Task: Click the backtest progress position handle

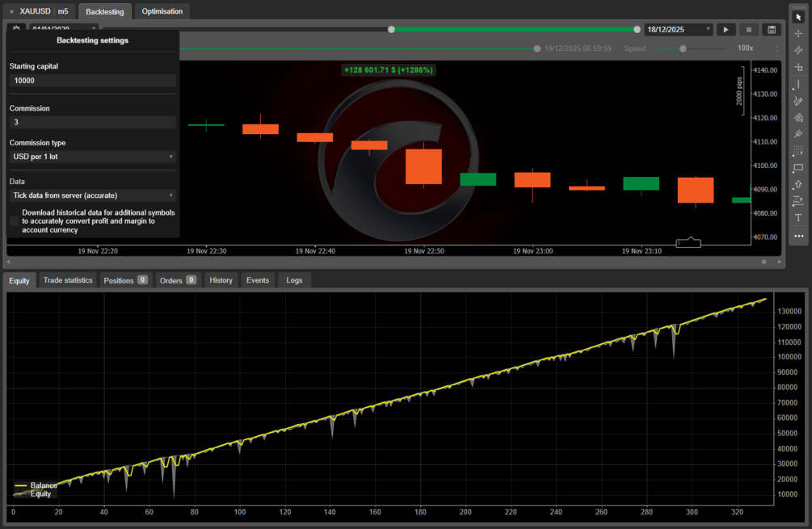Action: coord(537,48)
